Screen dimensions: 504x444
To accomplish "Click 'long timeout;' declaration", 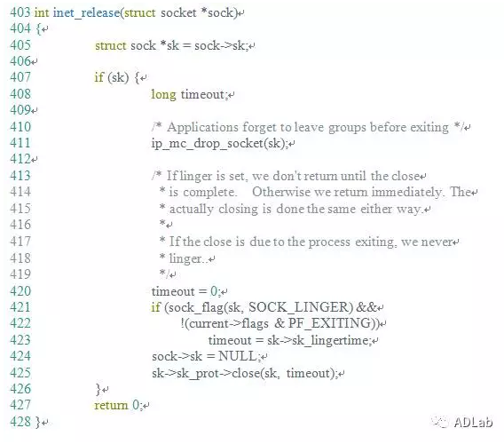I will point(190,95).
